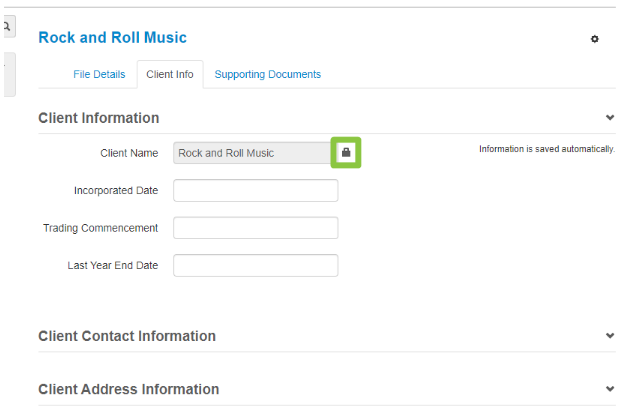Click the 'Information is saved automatically' notice
Image resolution: width=642 pixels, height=419 pixels.
click(x=546, y=149)
